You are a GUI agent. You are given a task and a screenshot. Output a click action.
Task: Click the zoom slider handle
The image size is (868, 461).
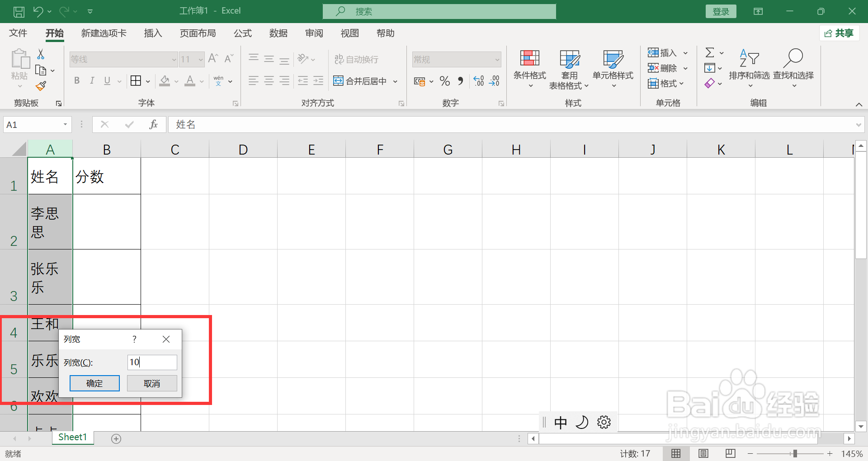[795, 453]
